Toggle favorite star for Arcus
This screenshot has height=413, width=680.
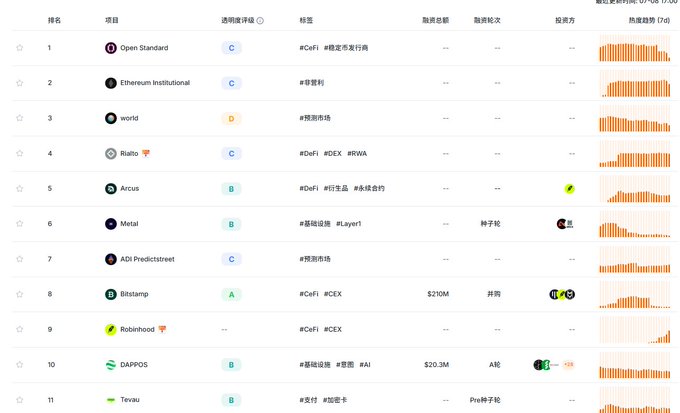point(20,188)
